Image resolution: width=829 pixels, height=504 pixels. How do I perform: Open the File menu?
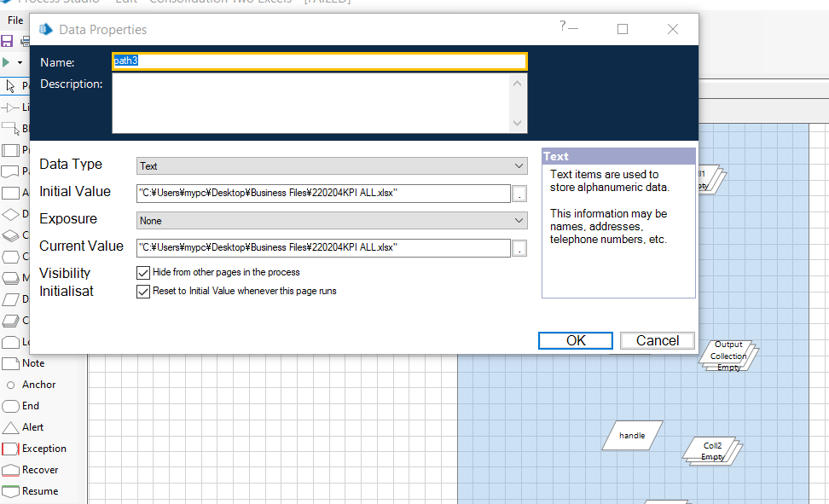click(x=15, y=20)
